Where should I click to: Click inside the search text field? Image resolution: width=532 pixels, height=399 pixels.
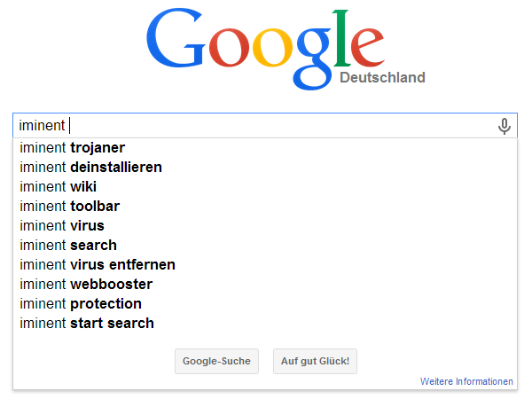[265, 126]
